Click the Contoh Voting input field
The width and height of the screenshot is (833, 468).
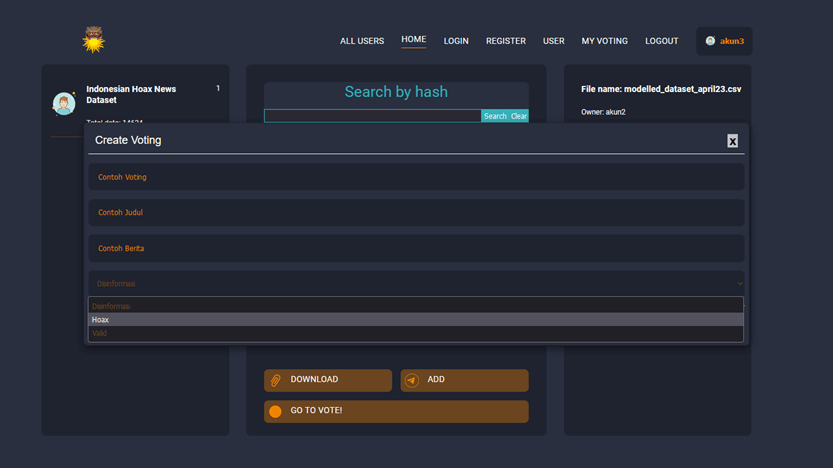(415, 177)
